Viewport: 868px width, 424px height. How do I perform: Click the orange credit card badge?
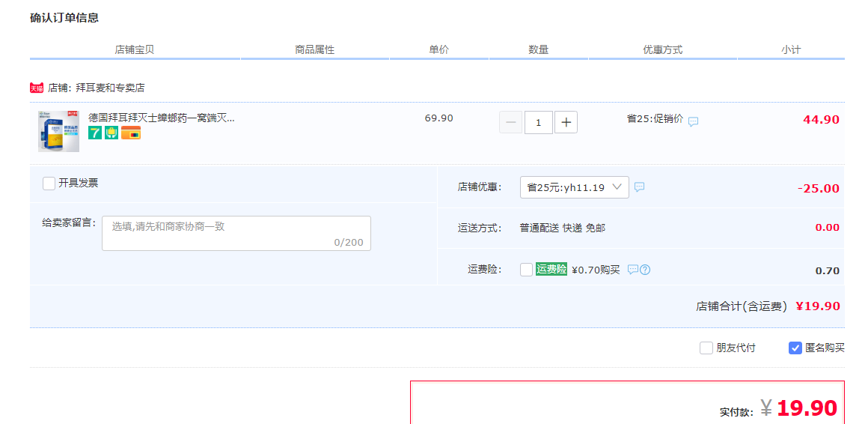(x=131, y=133)
